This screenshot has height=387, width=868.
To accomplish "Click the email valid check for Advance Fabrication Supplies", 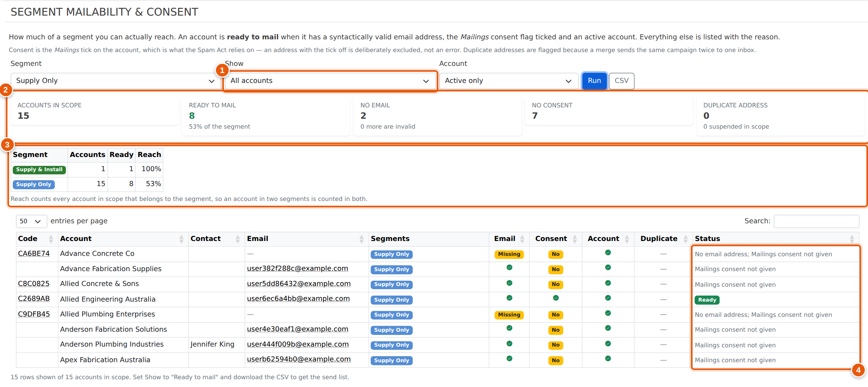I will pyautogui.click(x=509, y=268).
